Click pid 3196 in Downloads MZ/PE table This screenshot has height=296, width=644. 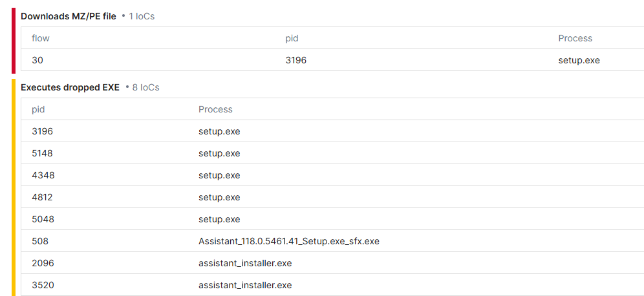[x=295, y=60]
